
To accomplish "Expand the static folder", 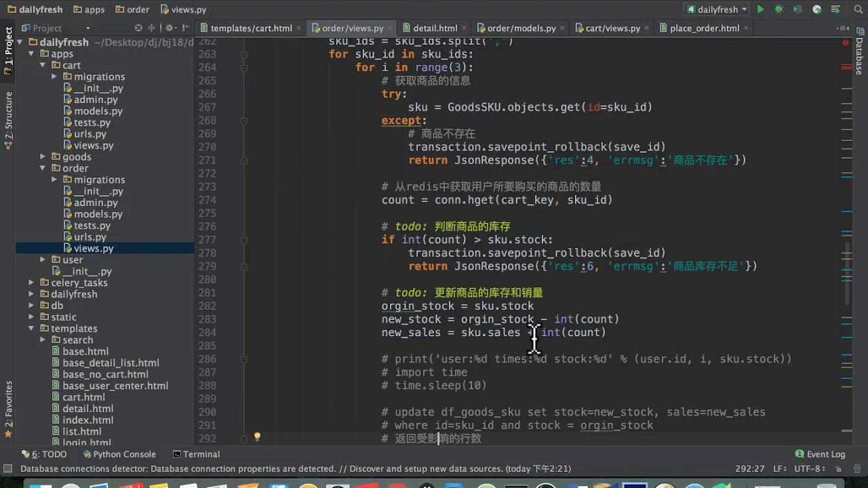I will 31,317.
